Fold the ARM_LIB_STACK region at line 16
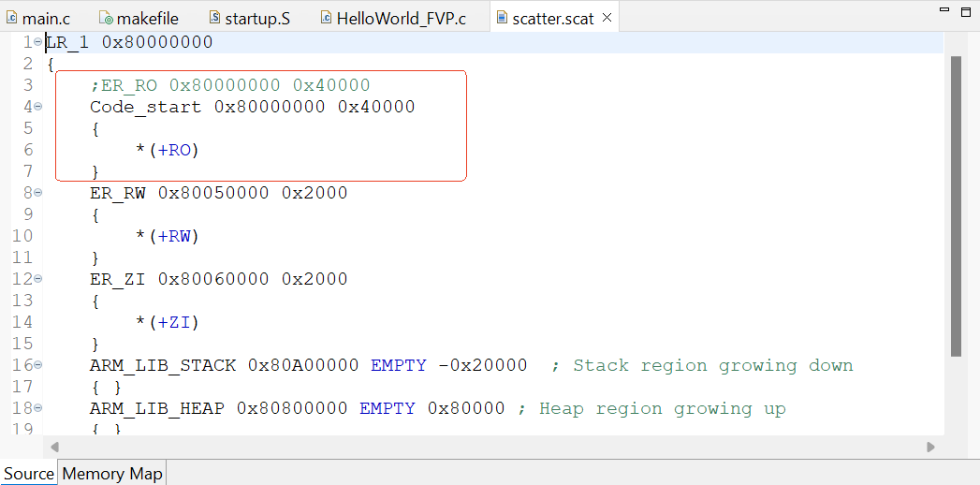Image resolution: width=980 pixels, height=485 pixels. pos(38,365)
